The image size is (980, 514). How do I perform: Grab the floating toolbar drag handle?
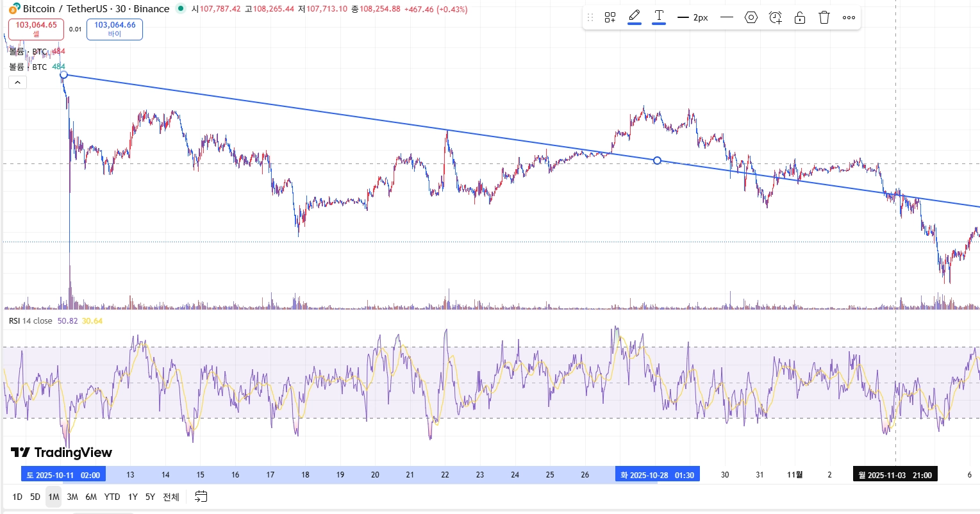pyautogui.click(x=590, y=17)
